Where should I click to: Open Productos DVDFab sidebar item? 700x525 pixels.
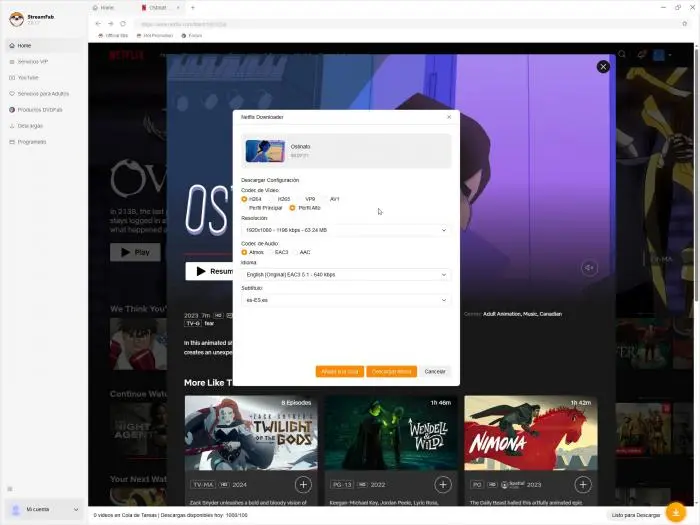[44, 110]
